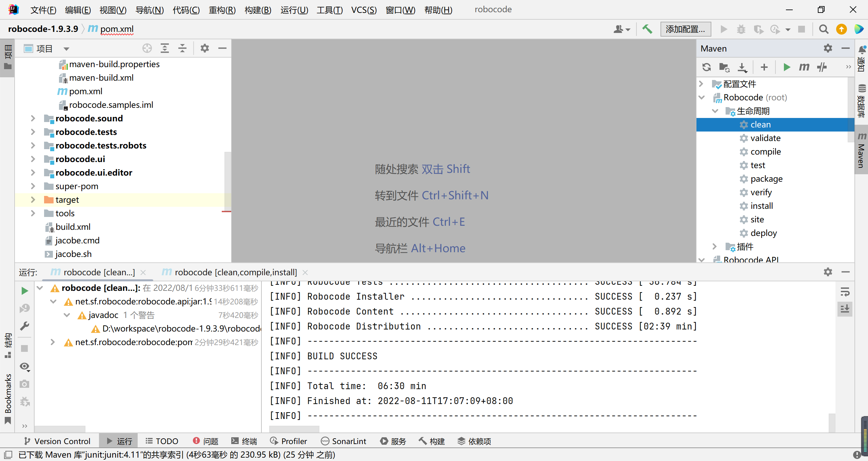The image size is (868, 461).
Task: Open the 终端 terminal tab
Action: pos(244,441)
